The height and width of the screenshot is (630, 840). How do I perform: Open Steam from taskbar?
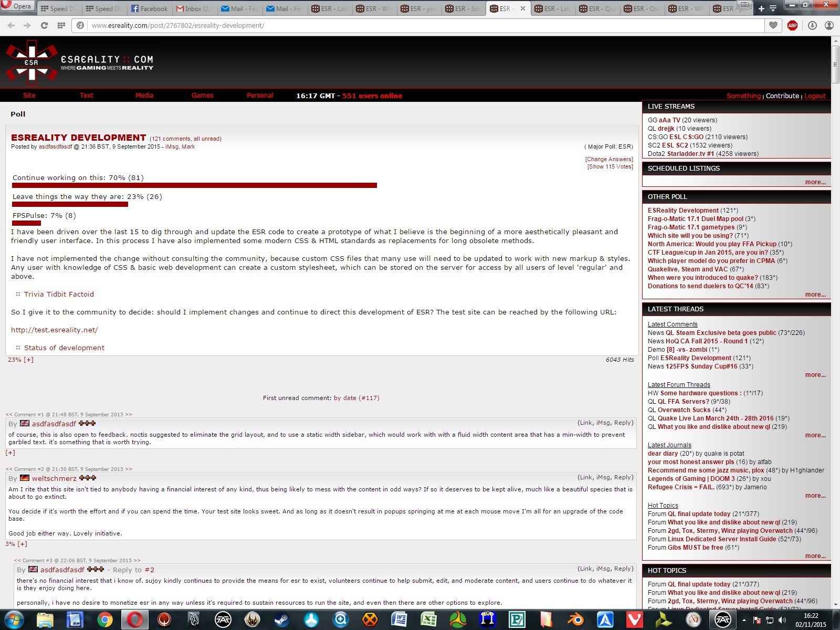(x=282, y=620)
